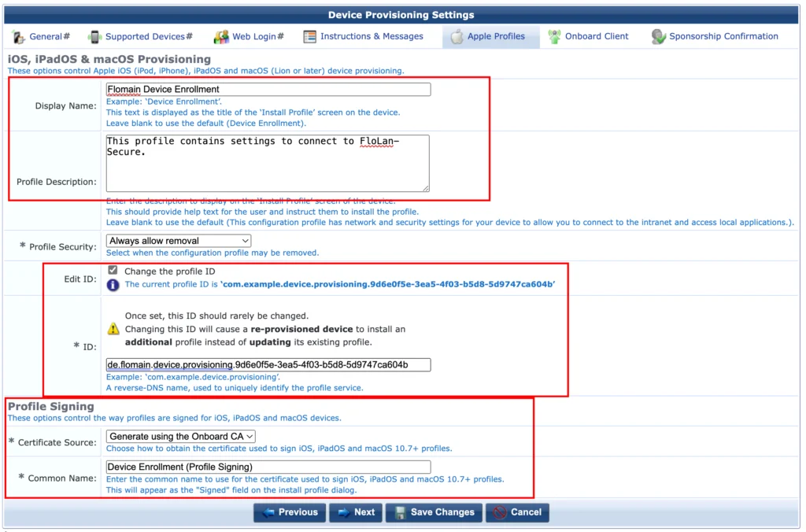Click the blue info icon under Edit ID

coord(113,285)
